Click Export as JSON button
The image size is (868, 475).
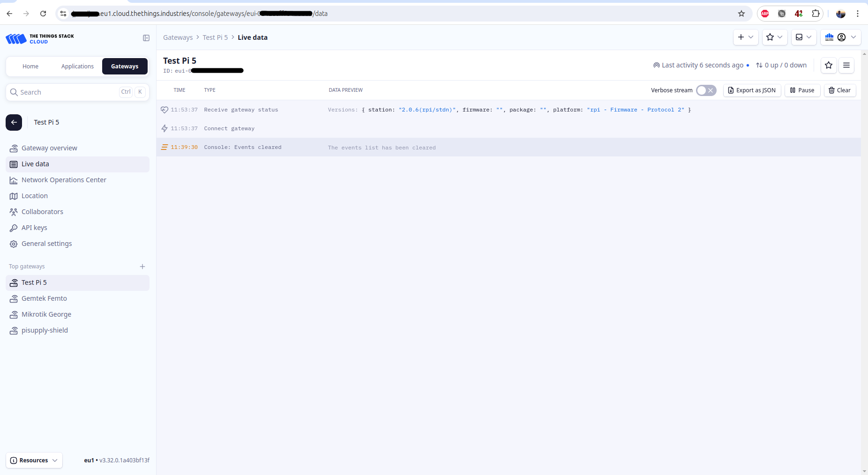click(752, 90)
